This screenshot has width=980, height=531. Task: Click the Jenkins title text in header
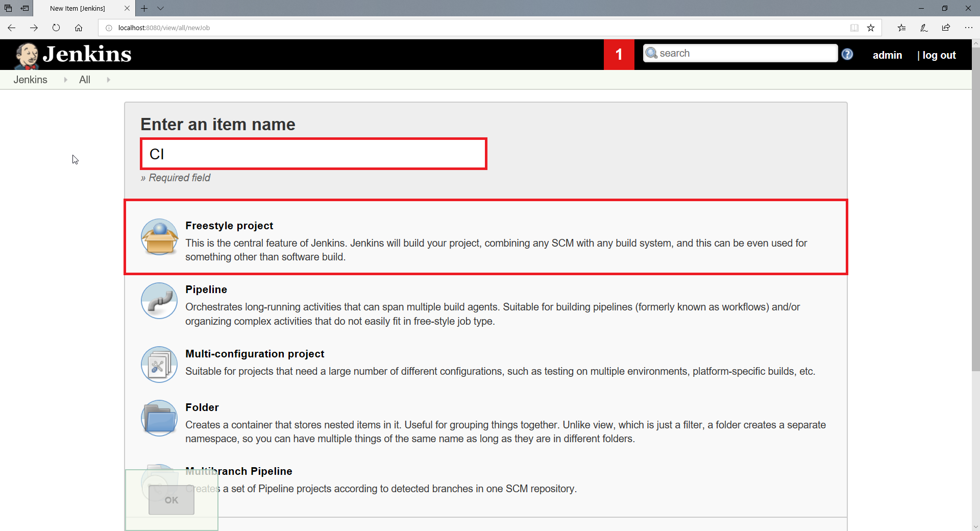87,54
